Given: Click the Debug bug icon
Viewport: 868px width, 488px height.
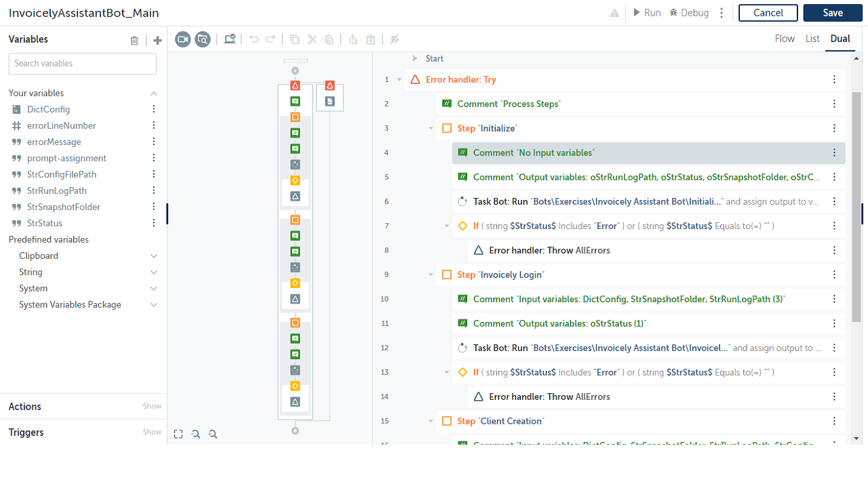Looking at the screenshot, I should pos(673,13).
